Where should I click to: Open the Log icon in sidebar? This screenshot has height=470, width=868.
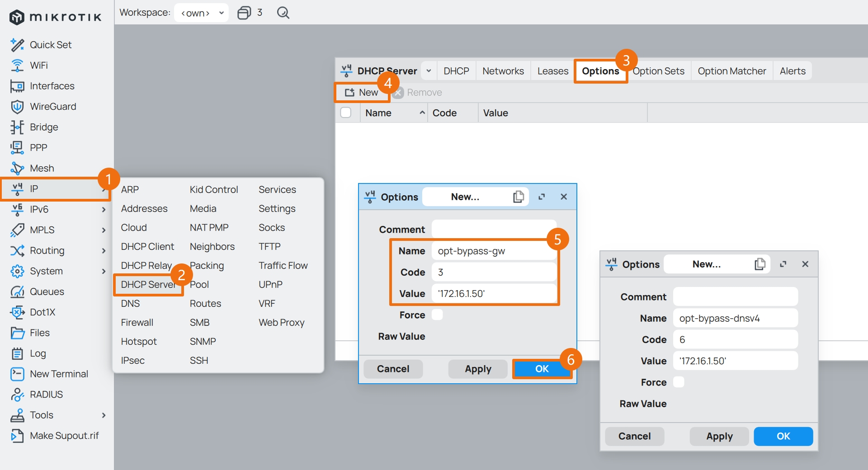point(17,353)
